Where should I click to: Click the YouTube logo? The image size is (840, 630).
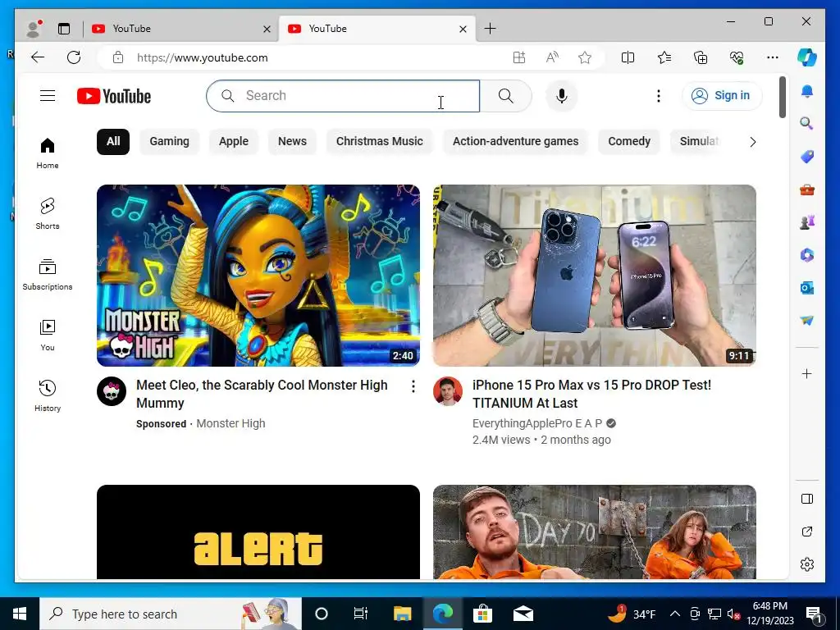[113, 96]
